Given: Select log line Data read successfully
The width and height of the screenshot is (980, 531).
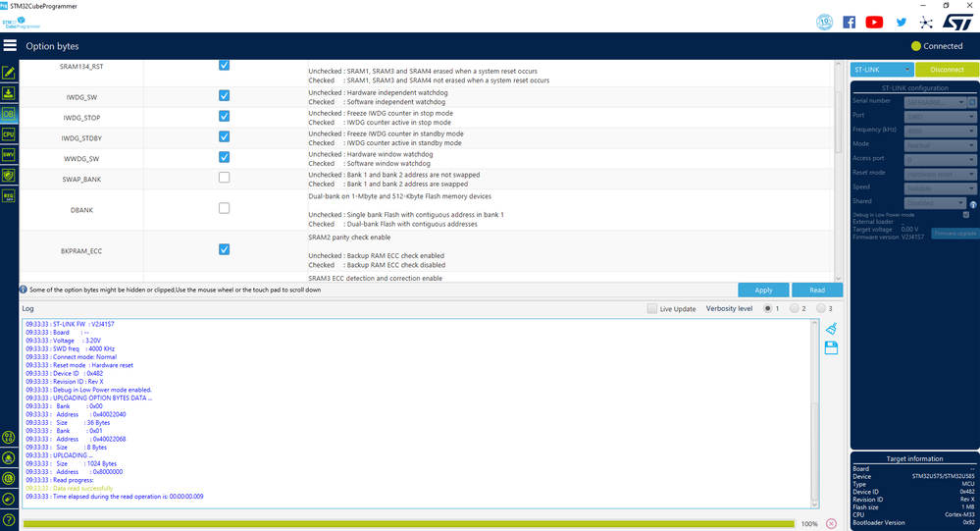Looking at the screenshot, I should click(70, 489).
